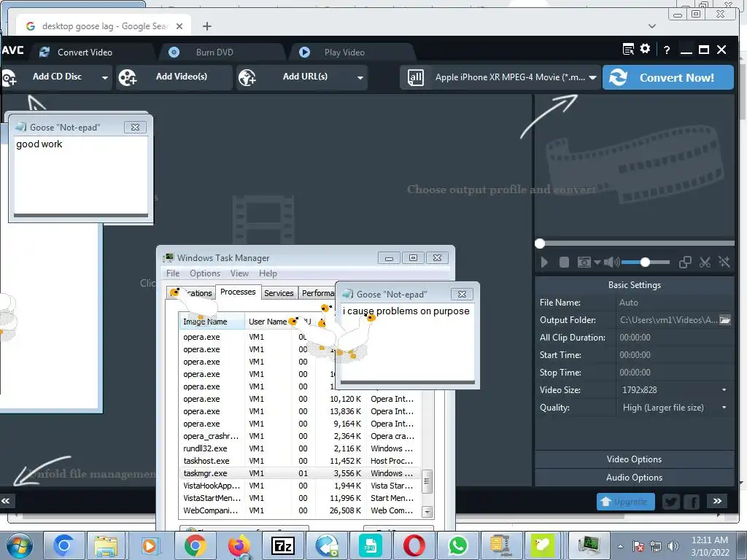Viewport: 747px width, 560px height.
Task: Open the AVC task list icon near settings
Action: pyautogui.click(x=628, y=49)
